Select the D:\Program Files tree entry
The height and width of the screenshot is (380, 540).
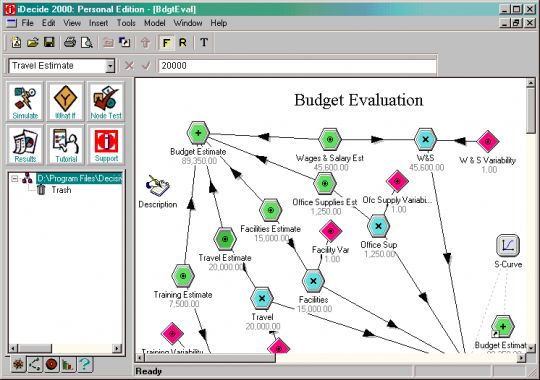tap(79, 178)
